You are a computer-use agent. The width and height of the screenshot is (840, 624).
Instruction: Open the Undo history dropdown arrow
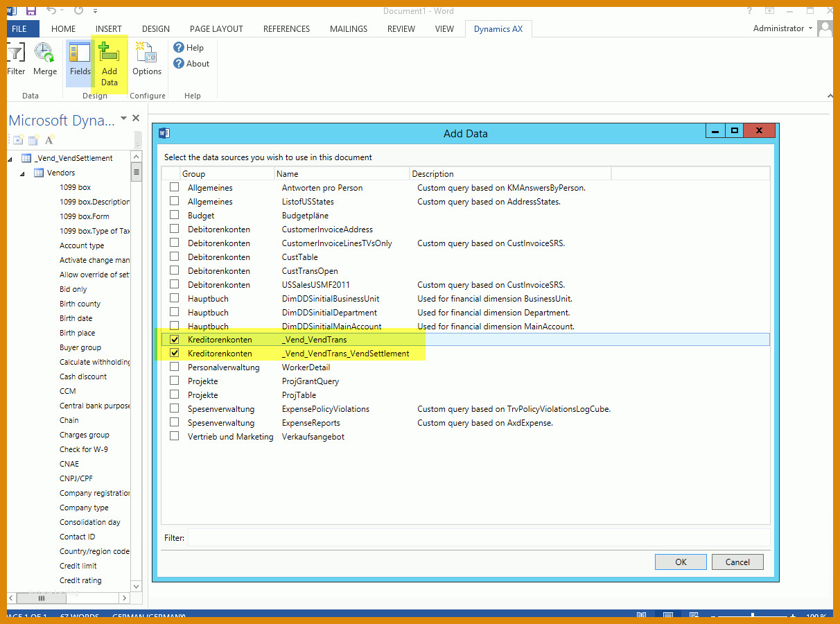click(x=62, y=11)
